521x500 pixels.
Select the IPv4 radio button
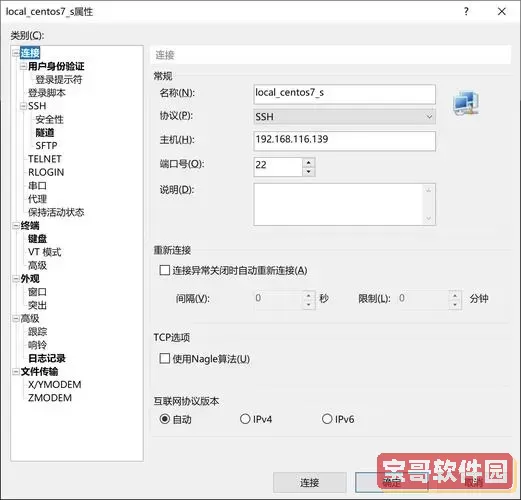tap(245, 419)
